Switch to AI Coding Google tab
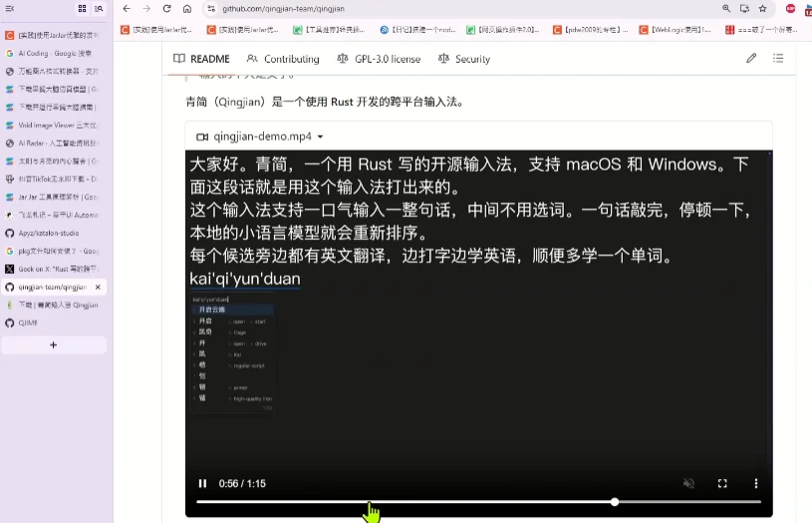The height and width of the screenshot is (523, 812). (54, 54)
